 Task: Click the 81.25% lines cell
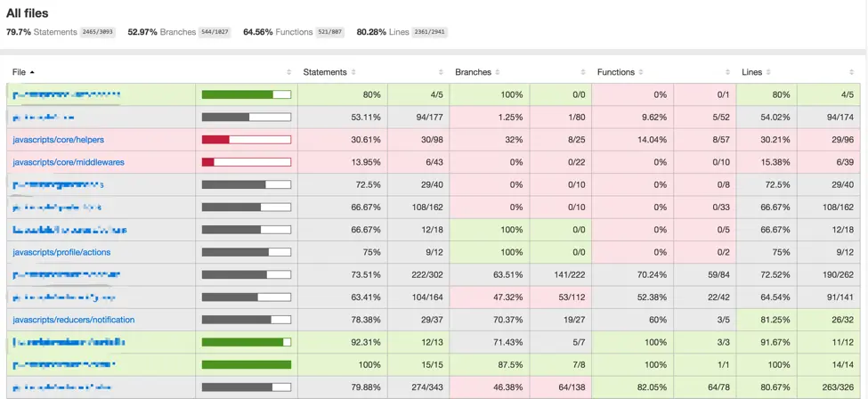(x=767, y=320)
